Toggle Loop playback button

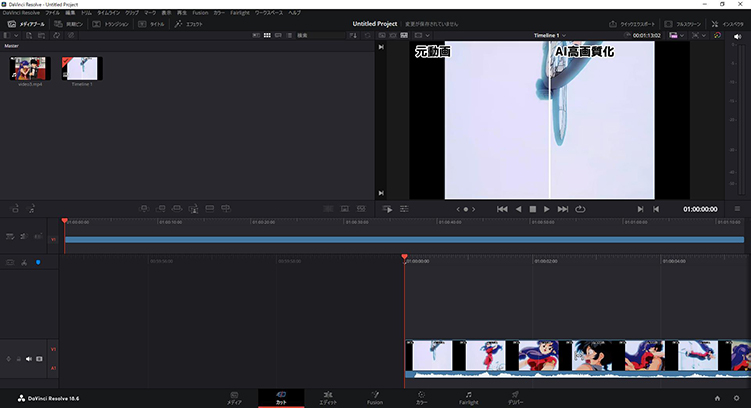tap(580, 209)
